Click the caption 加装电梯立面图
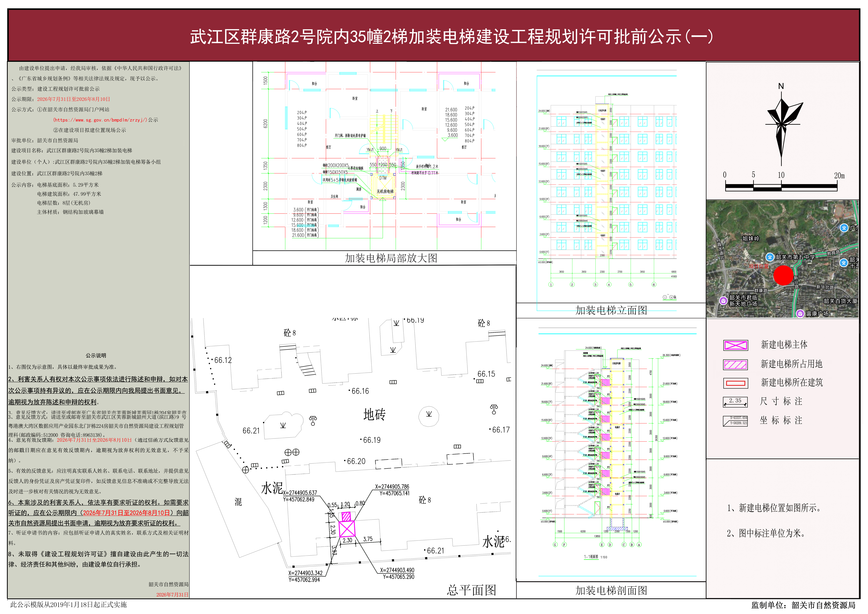This screenshot has width=868, height=614. click(x=611, y=310)
